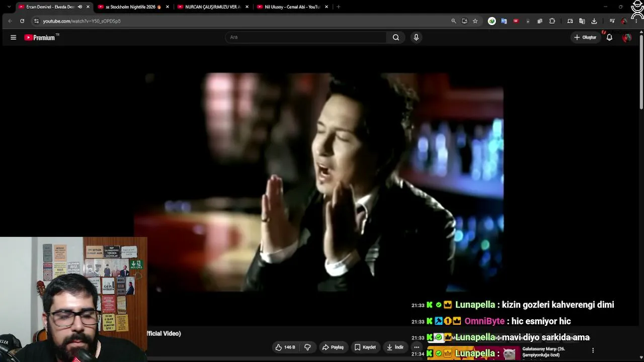
Task: Open the YouTube guide hamburger menu
Action: point(14,37)
